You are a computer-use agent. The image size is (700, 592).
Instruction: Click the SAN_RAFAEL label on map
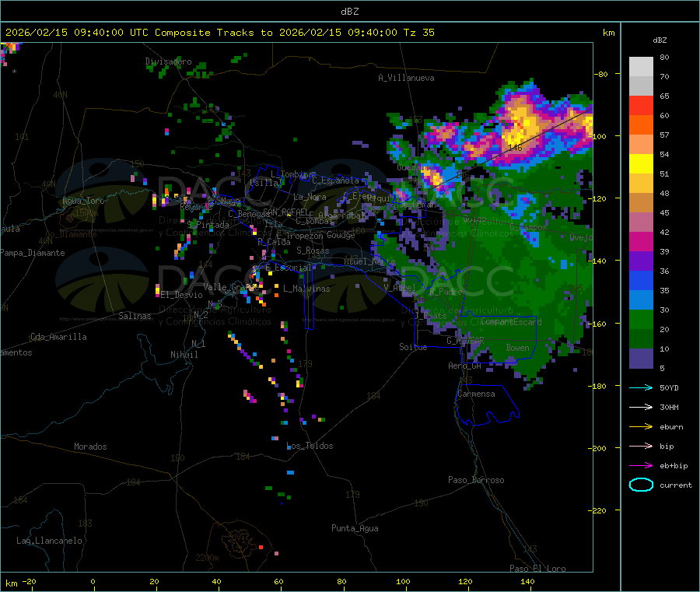click(285, 211)
